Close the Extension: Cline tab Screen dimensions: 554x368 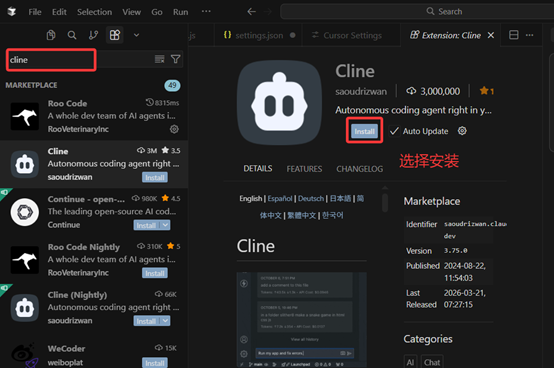coord(491,35)
